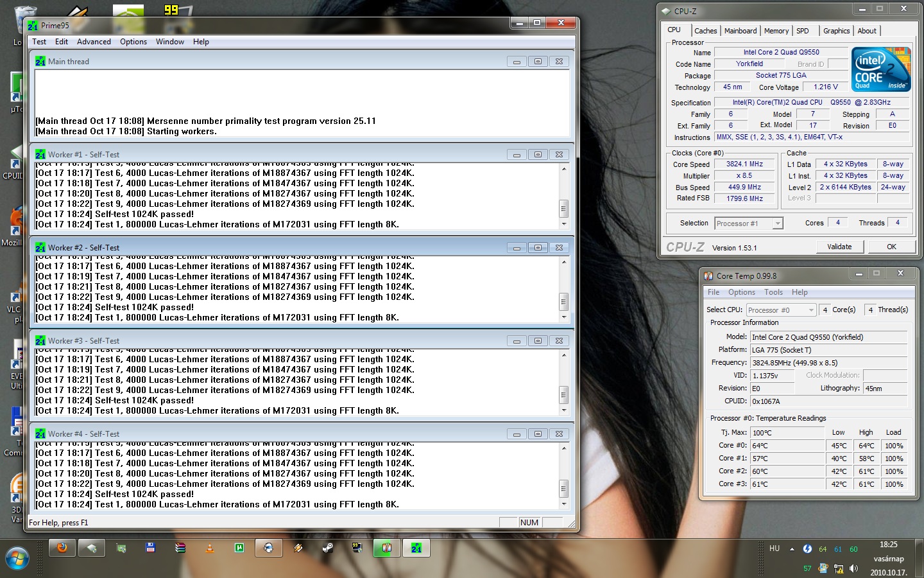Expand hidden tray icons arrow
The image size is (924, 578).
click(x=792, y=549)
